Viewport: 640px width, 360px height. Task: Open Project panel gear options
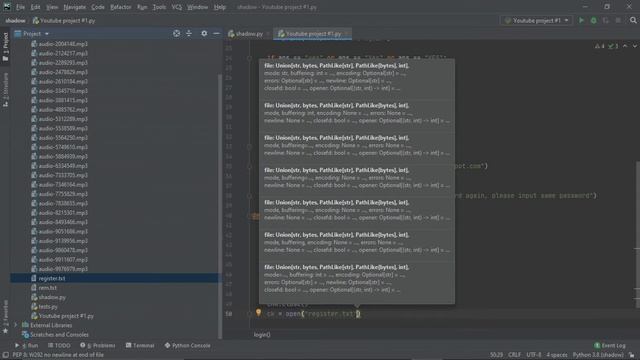click(204, 33)
